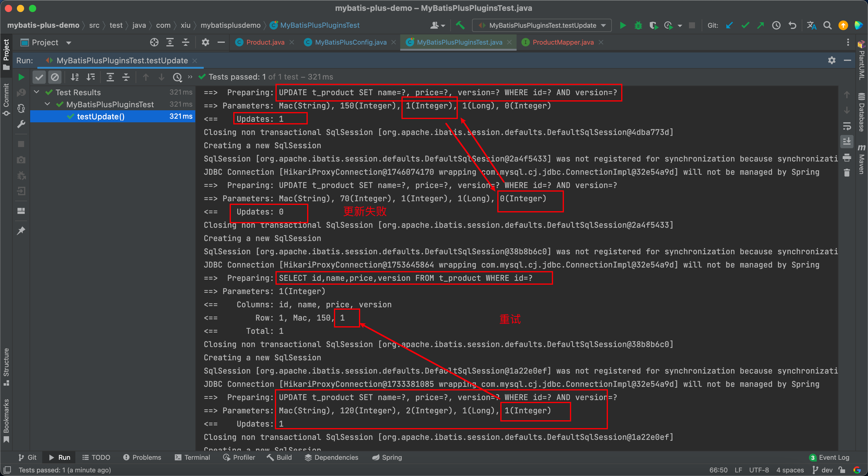Rerun failed tests icon
Viewport: 868px width, 476px height.
coord(21,93)
